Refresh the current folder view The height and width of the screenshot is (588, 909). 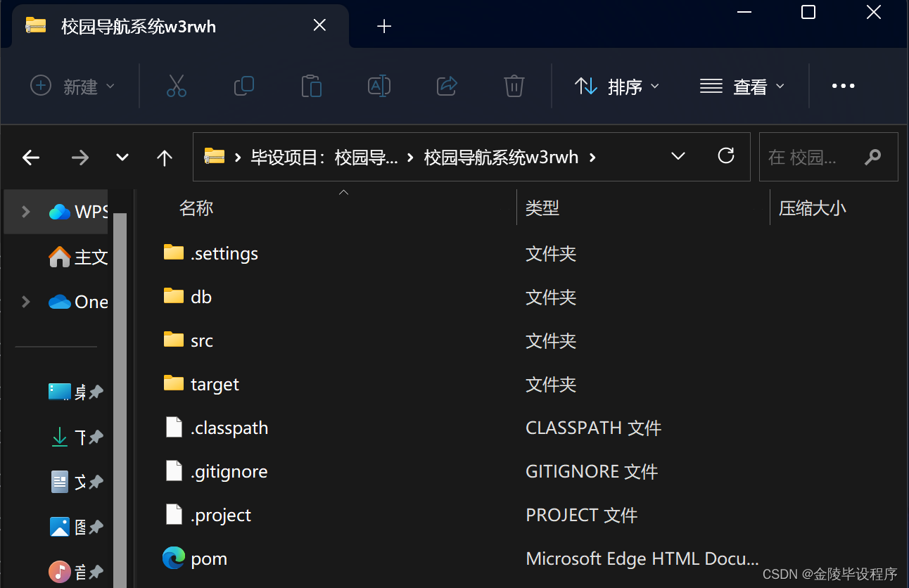click(726, 156)
